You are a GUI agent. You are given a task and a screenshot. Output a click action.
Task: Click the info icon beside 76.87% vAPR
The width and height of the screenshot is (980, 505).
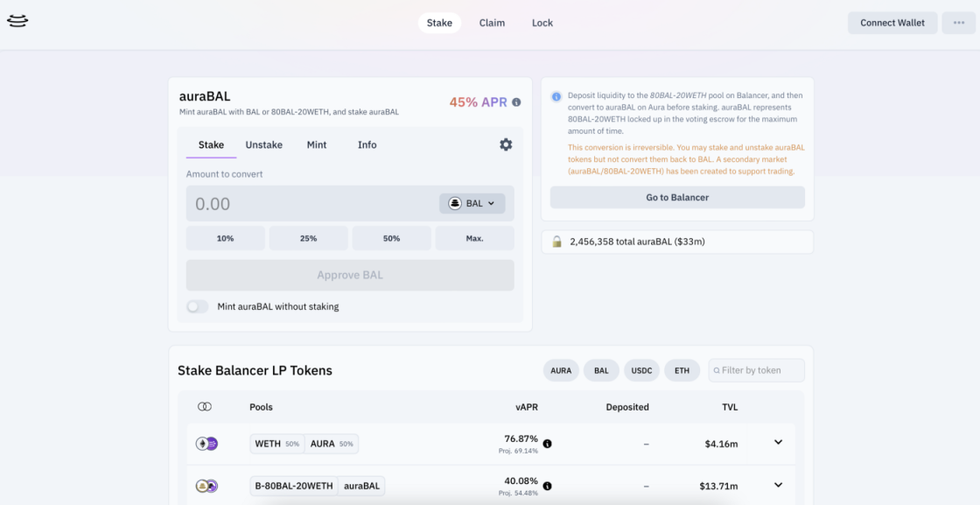pyautogui.click(x=548, y=444)
